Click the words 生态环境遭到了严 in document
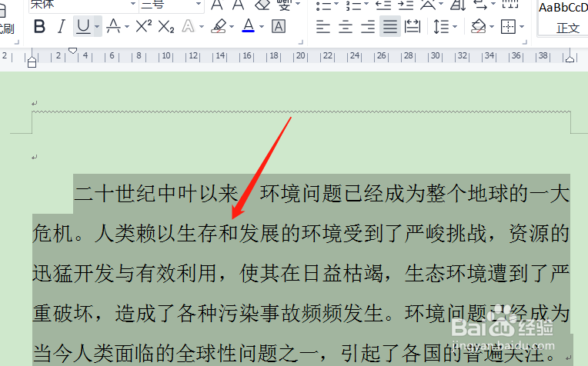 [487, 273]
